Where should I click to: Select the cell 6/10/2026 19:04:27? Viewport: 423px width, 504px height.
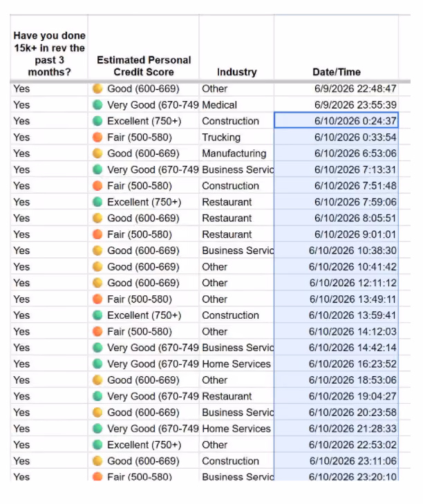click(x=336, y=396)
